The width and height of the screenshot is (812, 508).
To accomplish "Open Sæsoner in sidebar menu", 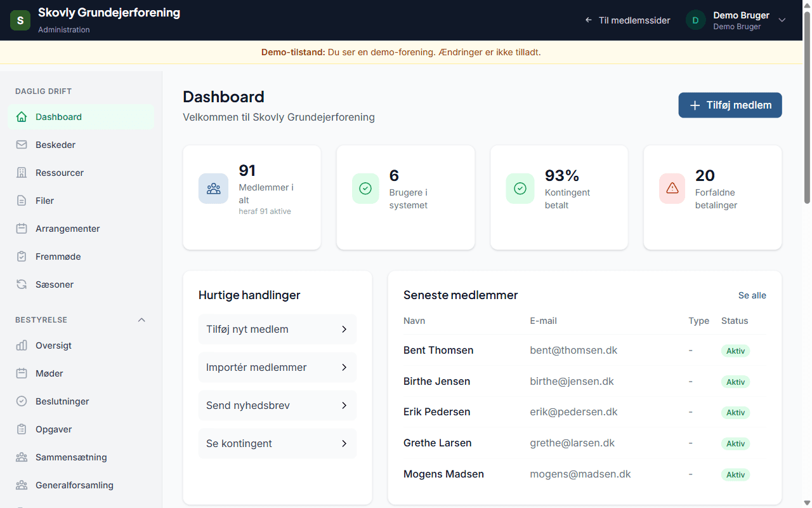I will [x=81, y=284].
